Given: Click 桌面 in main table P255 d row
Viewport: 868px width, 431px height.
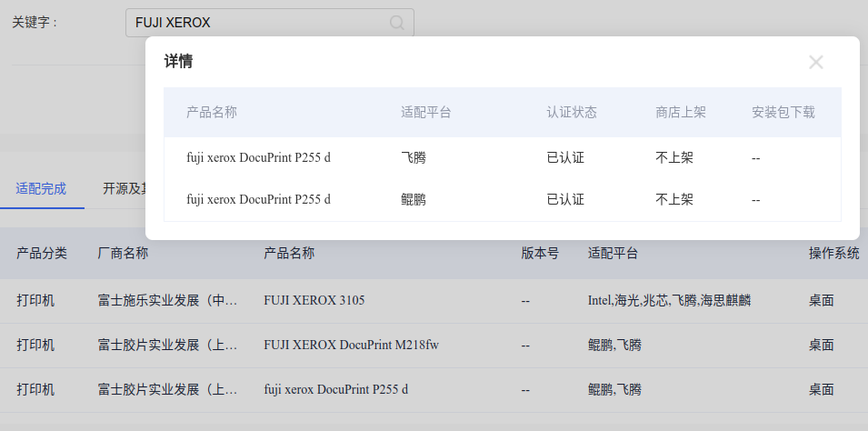Looking at the screenshot, I should pyautogui.click(x=822, y=389).
